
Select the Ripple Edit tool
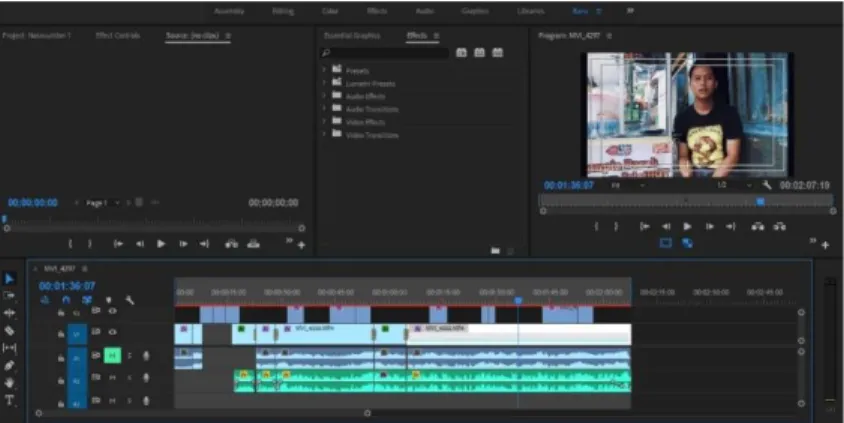click(x=9, y=313)
